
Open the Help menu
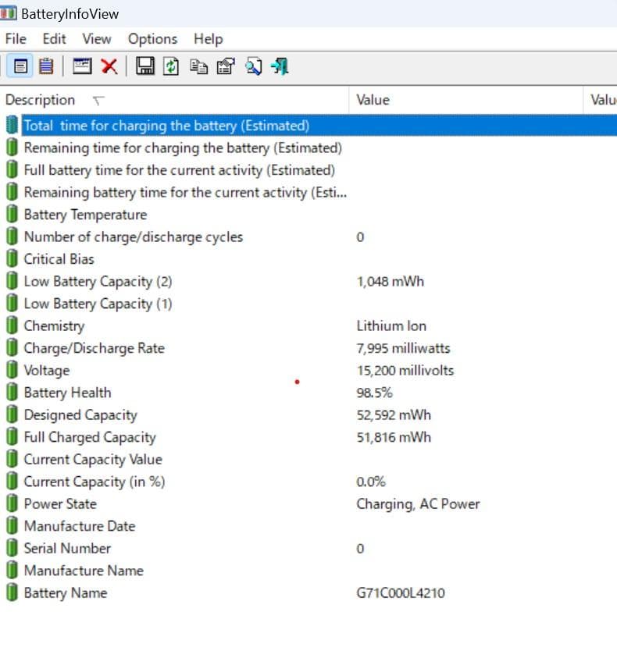(208, 39)
